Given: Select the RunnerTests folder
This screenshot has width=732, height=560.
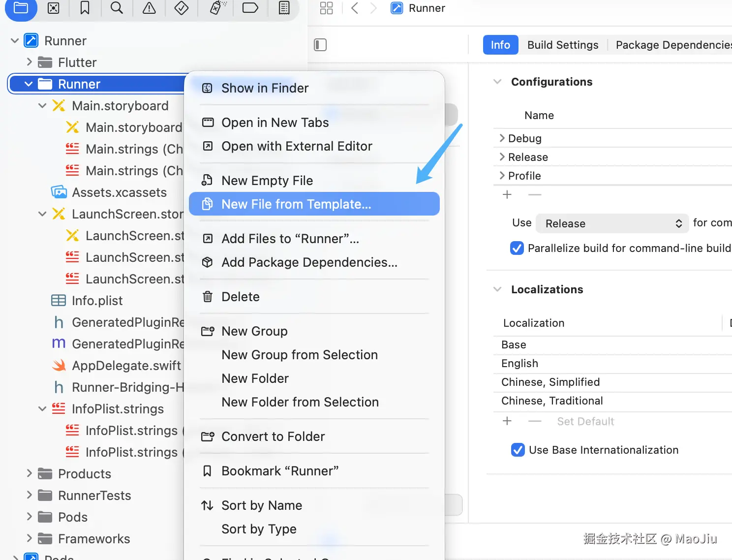Looking at the screenshot, I should click(x=94, y=495).
